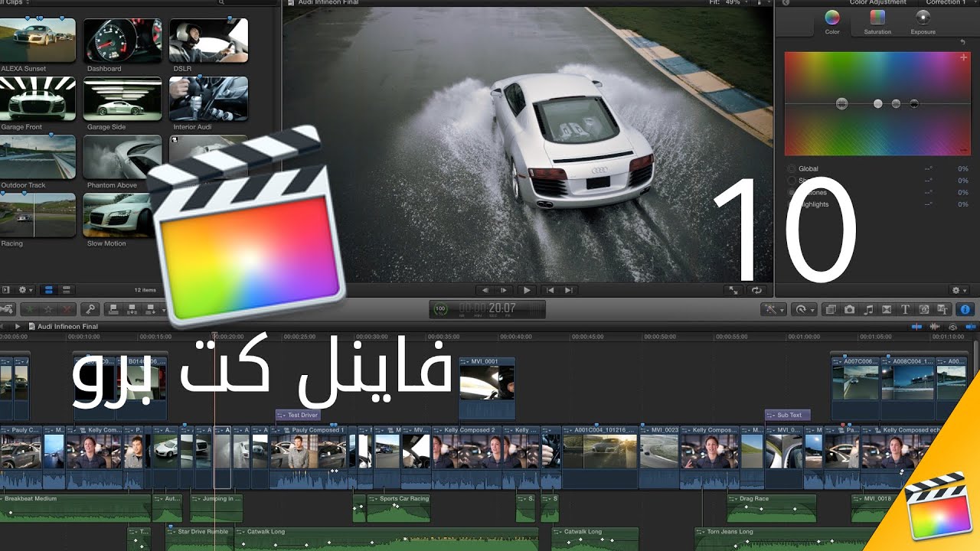Toggle timeline skimming
This screenshot has width=980, height=551.
click(x=917, y=326)
